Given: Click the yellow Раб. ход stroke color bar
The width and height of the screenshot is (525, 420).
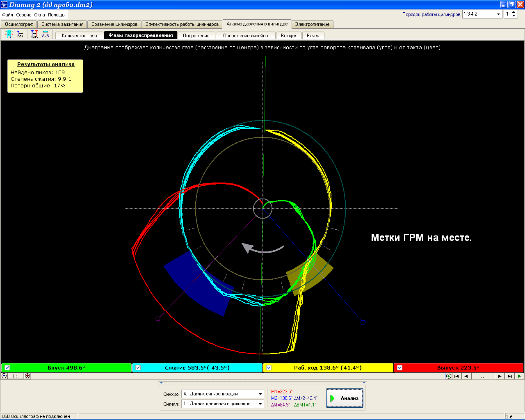Looking at the screenshot, I should tap(328, 368).
